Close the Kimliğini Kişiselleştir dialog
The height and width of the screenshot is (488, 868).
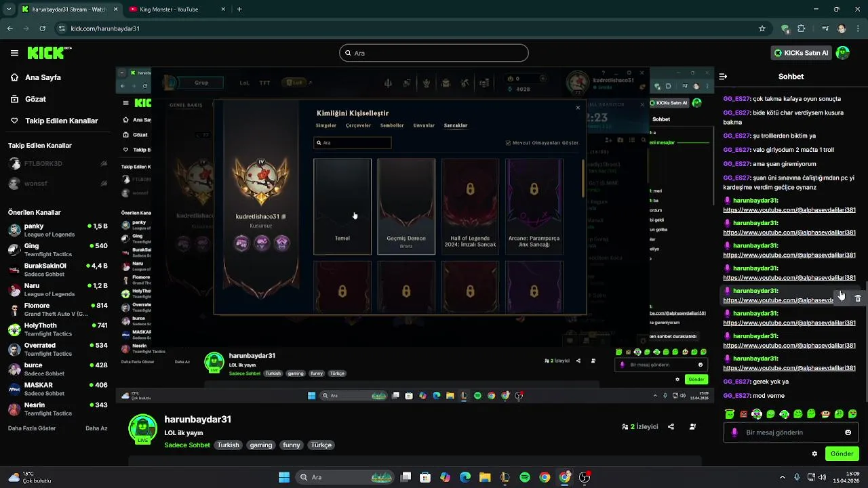pos(578,108)
